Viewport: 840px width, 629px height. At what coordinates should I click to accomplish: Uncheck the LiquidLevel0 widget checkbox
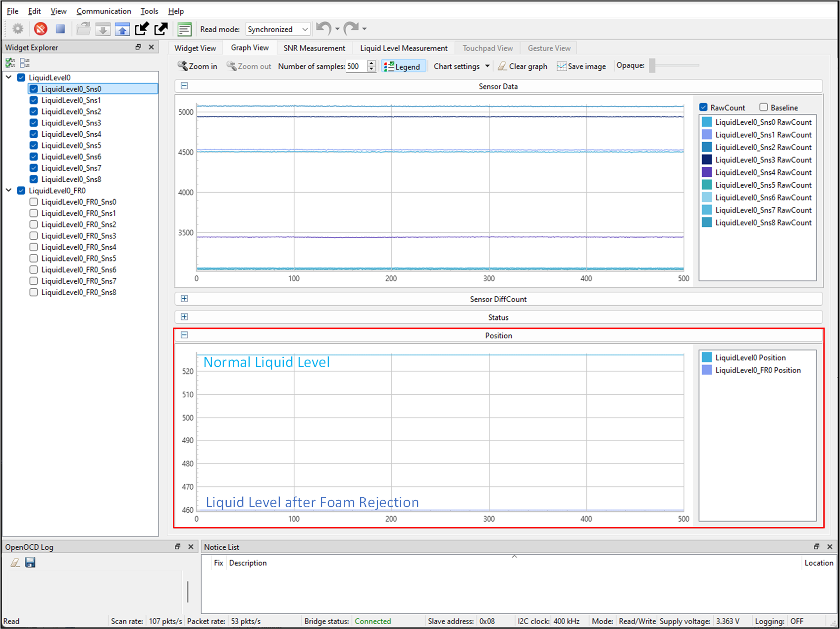coord(21,78)
